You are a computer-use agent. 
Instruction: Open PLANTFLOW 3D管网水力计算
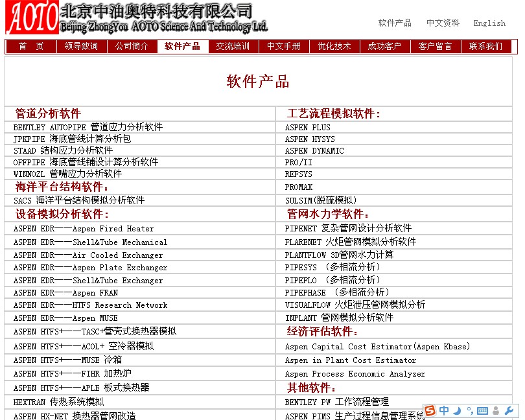pyautogui.click(x=339, y=255)
